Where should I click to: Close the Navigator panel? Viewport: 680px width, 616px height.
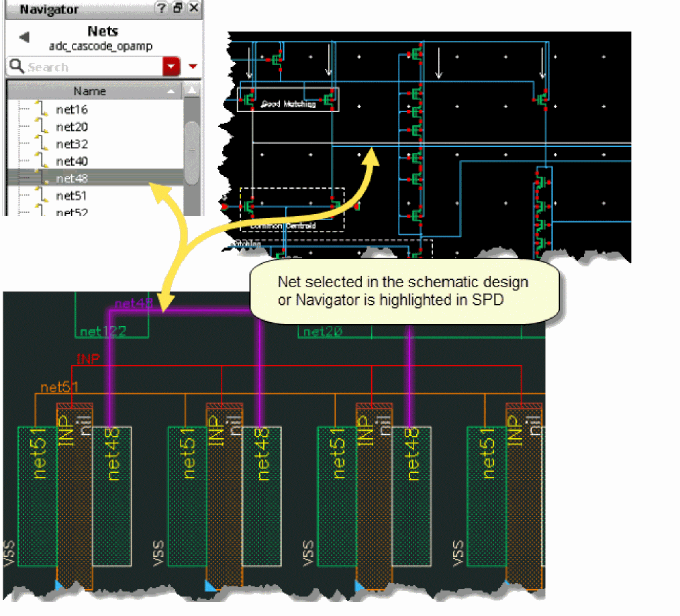(x=194, y=7)
